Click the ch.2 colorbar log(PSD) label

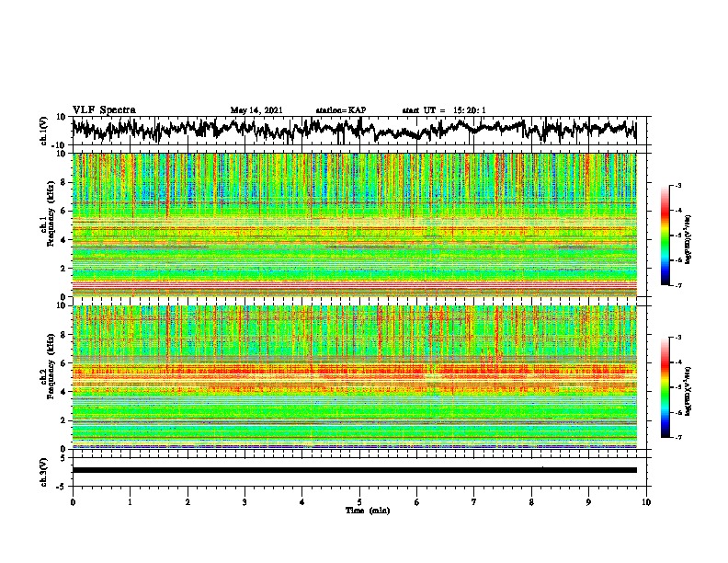tap(688, 391)
